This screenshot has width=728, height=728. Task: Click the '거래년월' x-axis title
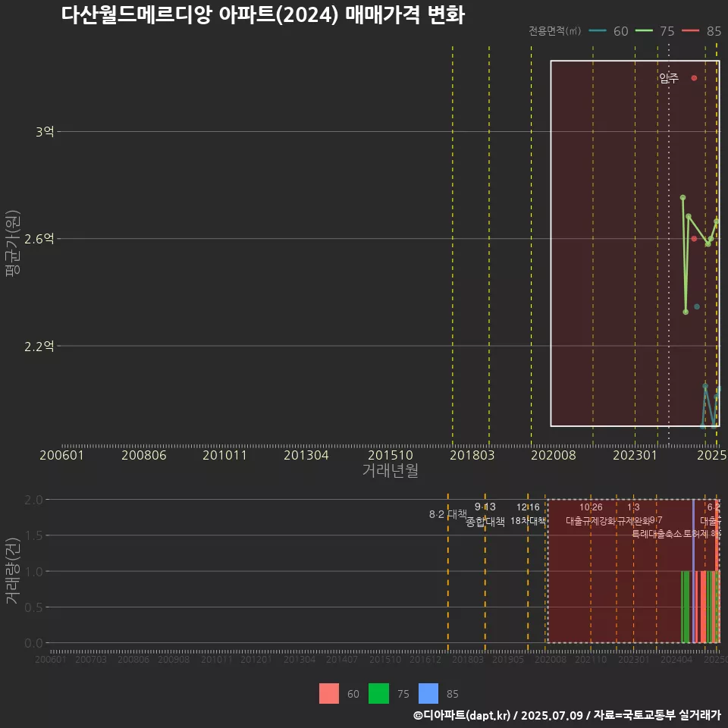click(x=391, y=470)
